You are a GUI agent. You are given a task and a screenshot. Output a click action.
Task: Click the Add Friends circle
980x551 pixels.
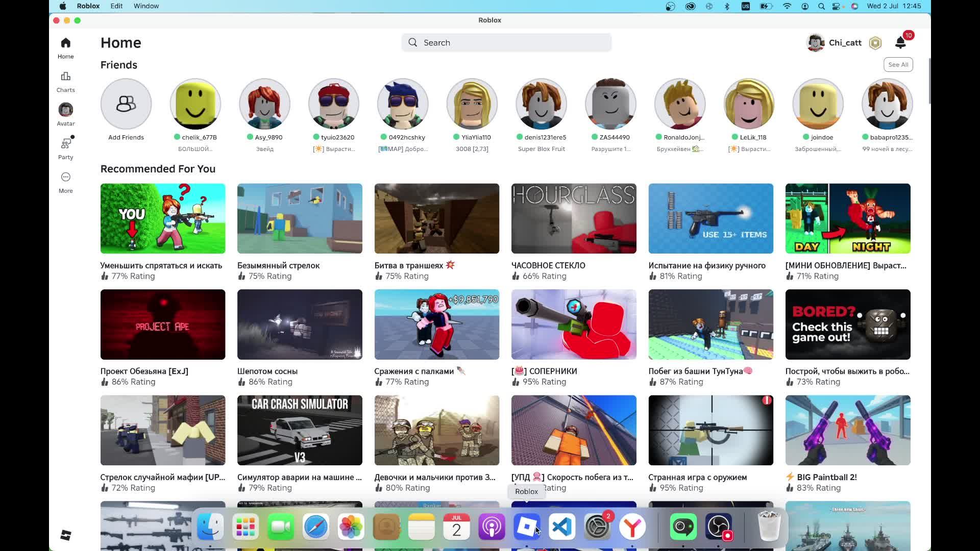126,104
